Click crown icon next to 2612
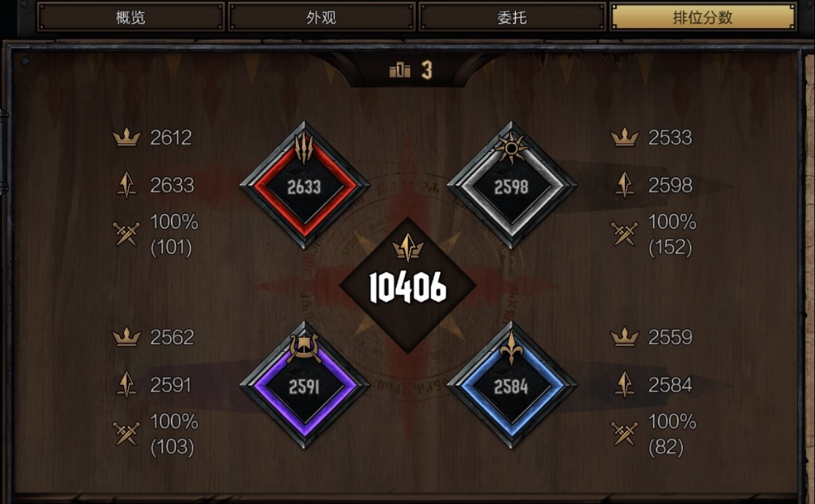This screenshot has width=815, height=504. 126,138
